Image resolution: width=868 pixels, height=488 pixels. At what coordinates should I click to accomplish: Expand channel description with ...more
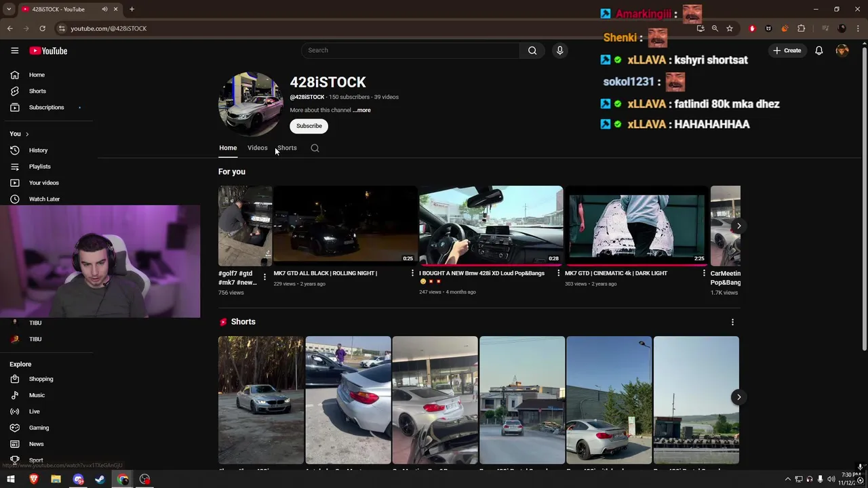pos(362,110)
